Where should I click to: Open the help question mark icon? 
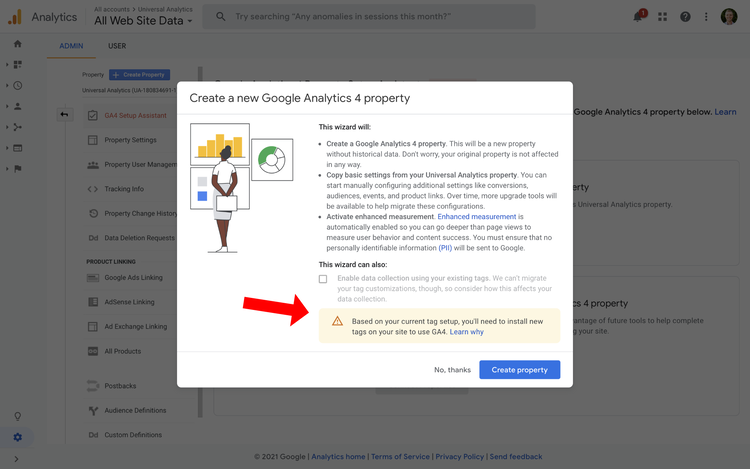point(685,17)
